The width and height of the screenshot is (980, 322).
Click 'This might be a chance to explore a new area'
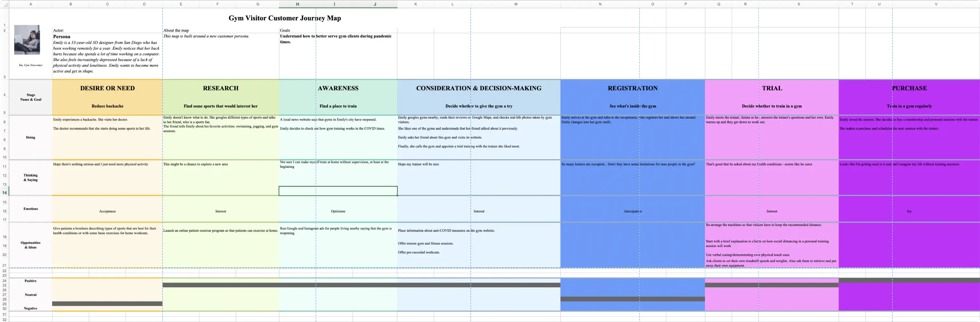click(x=196, y=164)
